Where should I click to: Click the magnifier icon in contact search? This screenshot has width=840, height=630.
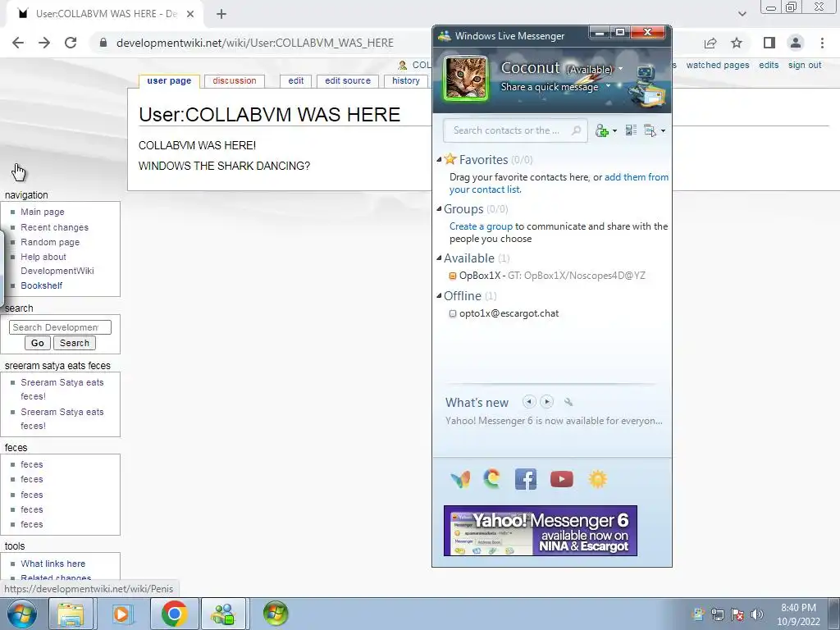coord(577,130)
